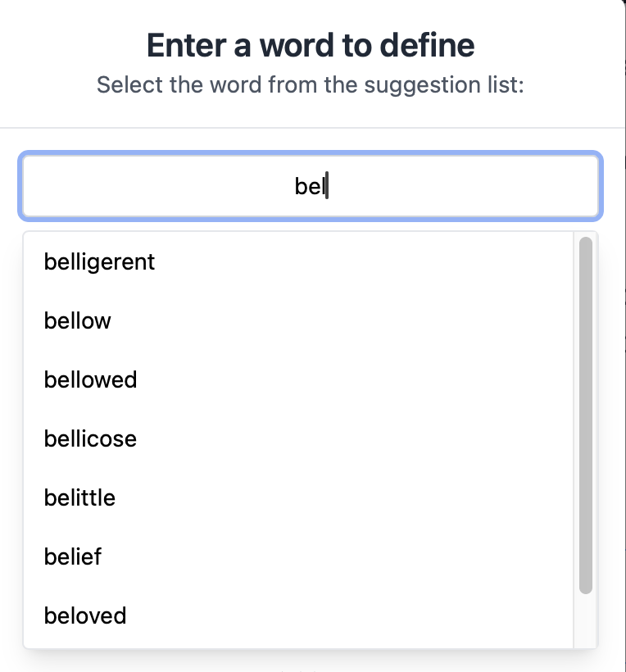This screenshot has height=672, width=626.
Task: Select the last visible suggestion, beloved
Action: pos(85,615)
